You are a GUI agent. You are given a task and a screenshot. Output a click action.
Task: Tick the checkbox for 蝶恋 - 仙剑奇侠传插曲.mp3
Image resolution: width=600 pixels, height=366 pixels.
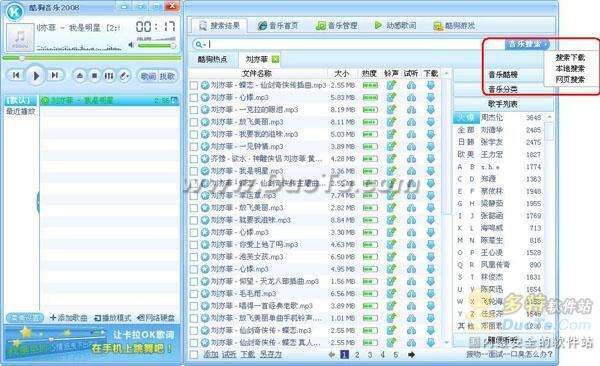pos(194,85)
